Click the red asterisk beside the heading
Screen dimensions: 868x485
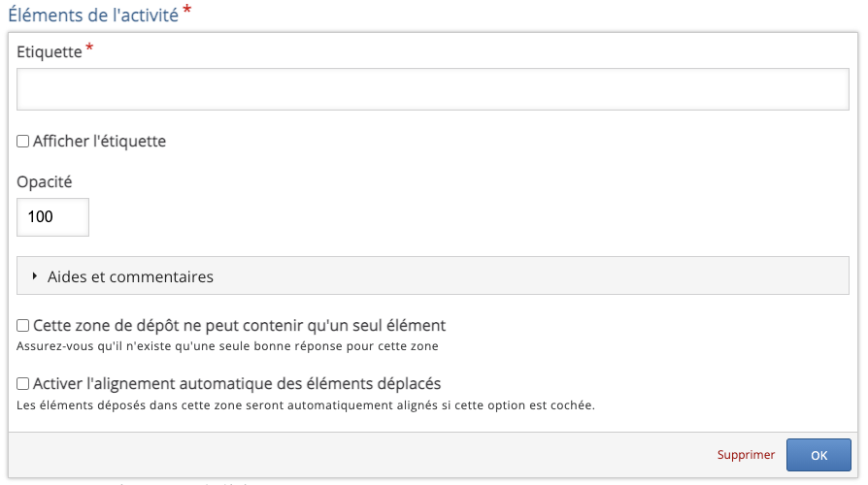pos(186,10)
